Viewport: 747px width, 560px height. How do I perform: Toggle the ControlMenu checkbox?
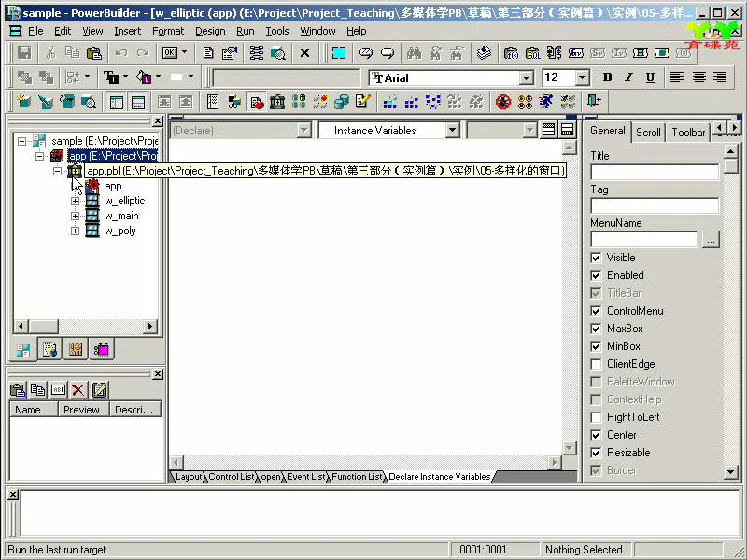(596, 311)
